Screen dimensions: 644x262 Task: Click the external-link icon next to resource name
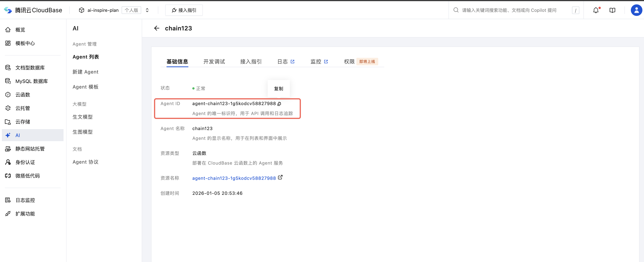(x=280, y=177)
